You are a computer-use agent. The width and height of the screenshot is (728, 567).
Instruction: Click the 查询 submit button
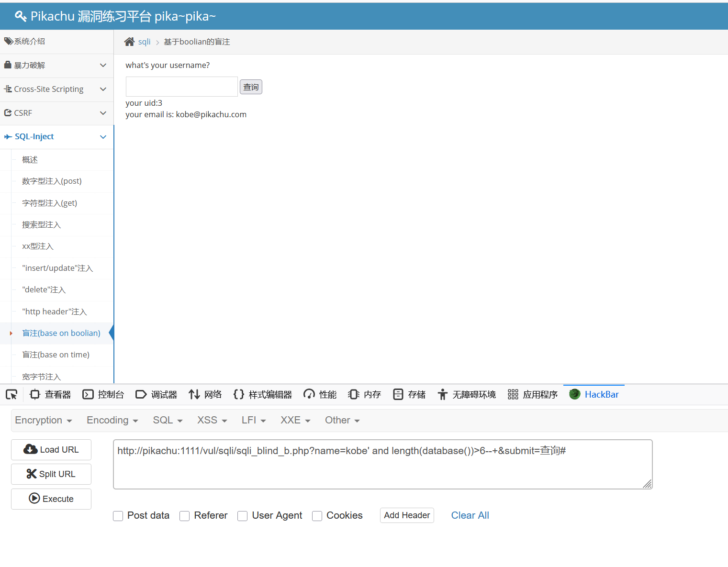(251, 87)
